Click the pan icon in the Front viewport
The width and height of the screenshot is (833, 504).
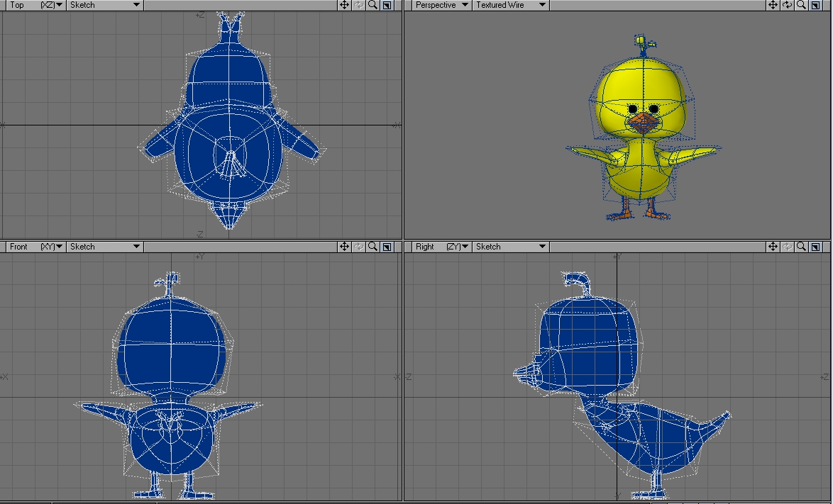pos(344,247)
